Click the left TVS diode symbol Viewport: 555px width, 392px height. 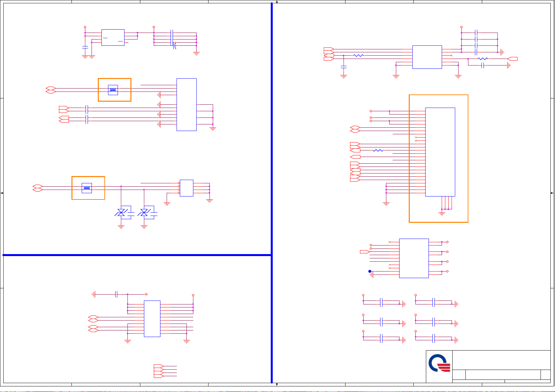[x=121, y=213]
